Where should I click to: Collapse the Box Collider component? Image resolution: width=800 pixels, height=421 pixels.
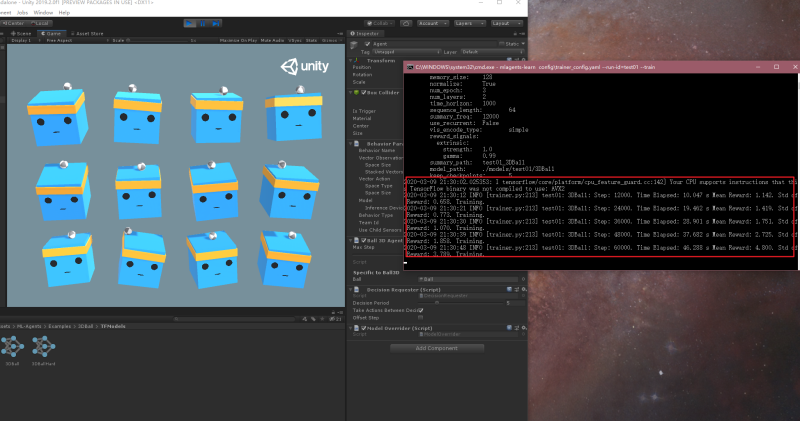[351, 92]
